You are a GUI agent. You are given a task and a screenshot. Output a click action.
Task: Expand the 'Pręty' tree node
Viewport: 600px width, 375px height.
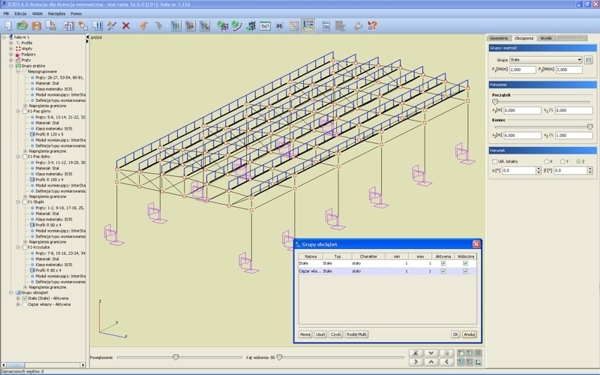pyautogui.click(x=11, y=60)
